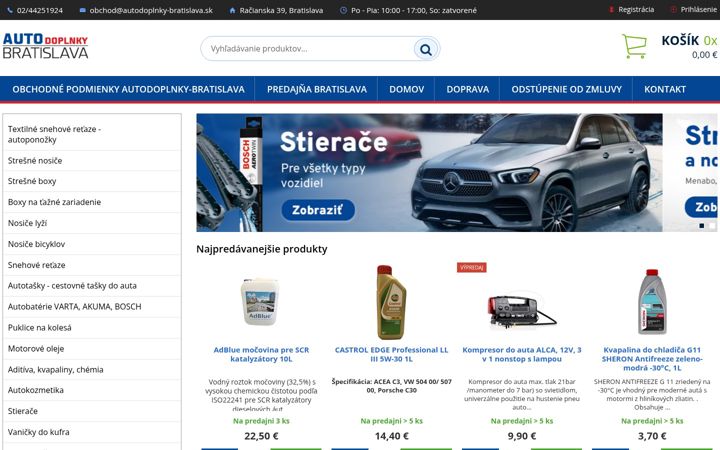This screenshot has height=450, width=720.
Task: Click the Auto Doplnky Bratislava logo
Action: click(x=45, y=46)
